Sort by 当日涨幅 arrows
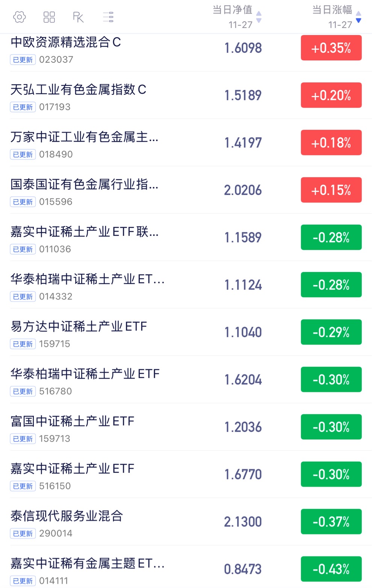The width and height of the screenshot is (372, 588). tap(358, 17)
